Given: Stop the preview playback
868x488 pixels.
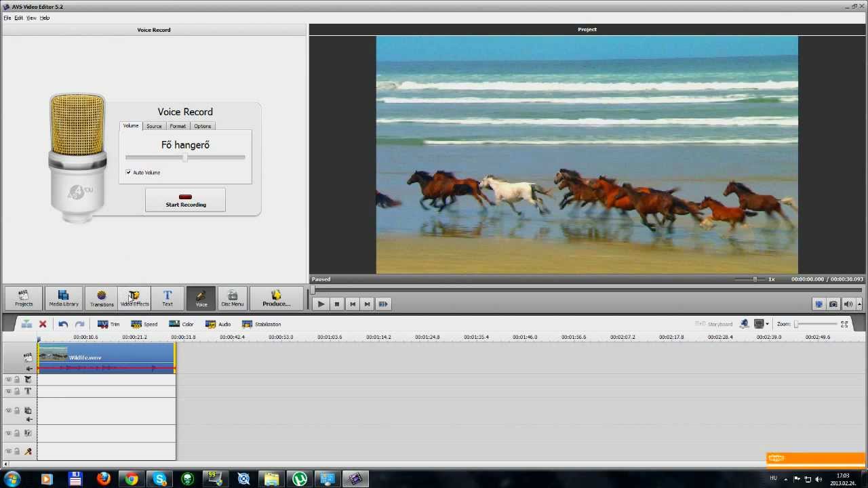Looking at the screenshot, I should click(336, 304).
